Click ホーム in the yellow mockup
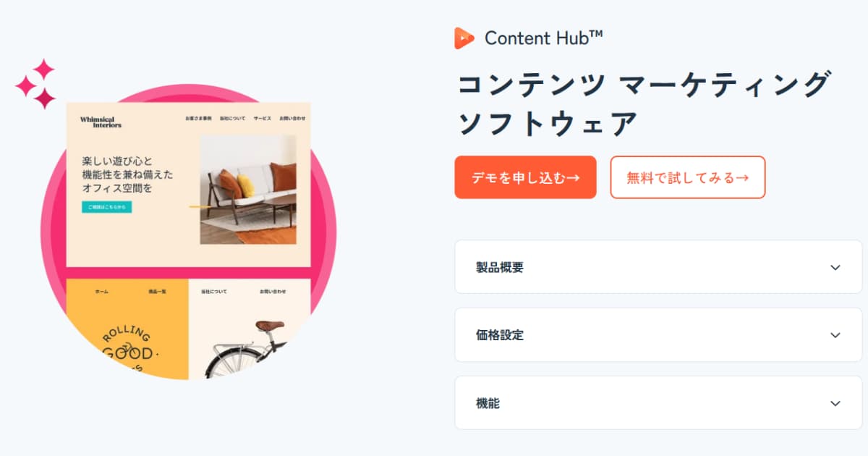 (x=102, y=291)
